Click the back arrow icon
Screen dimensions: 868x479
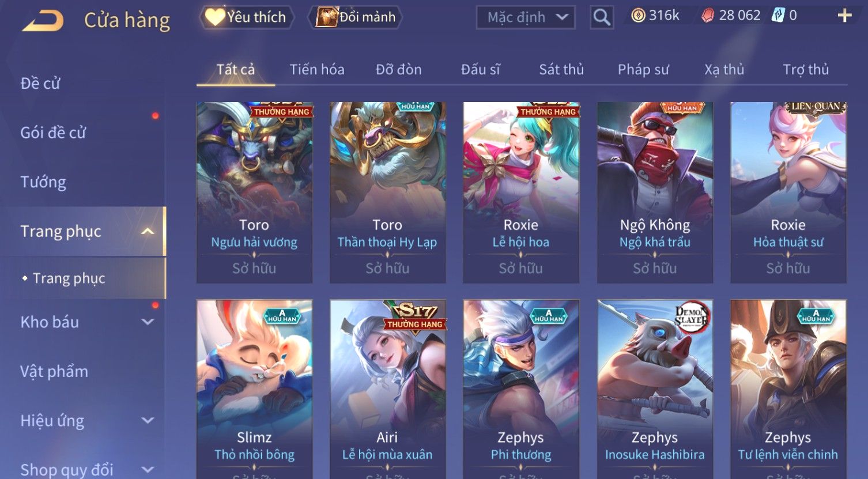click(43, 20)
